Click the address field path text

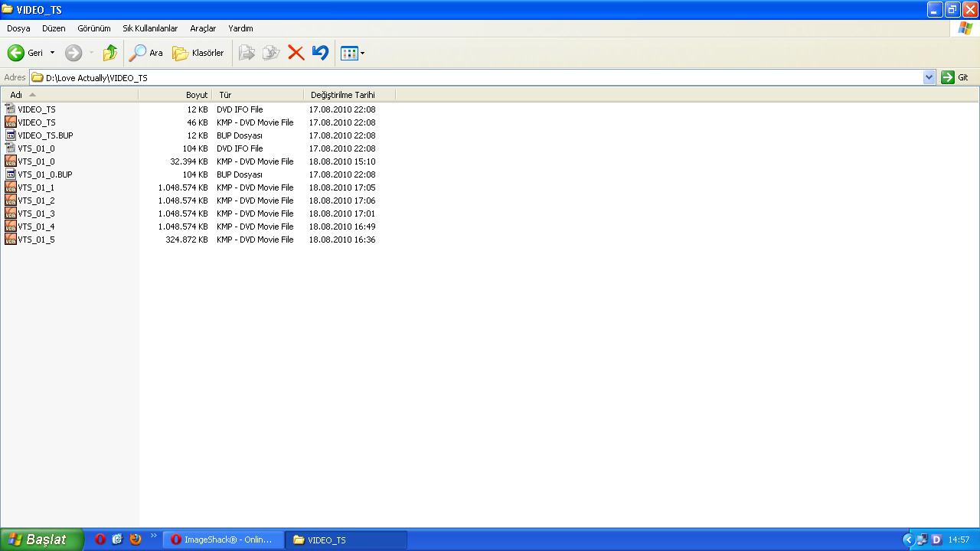tap(96, 78)
